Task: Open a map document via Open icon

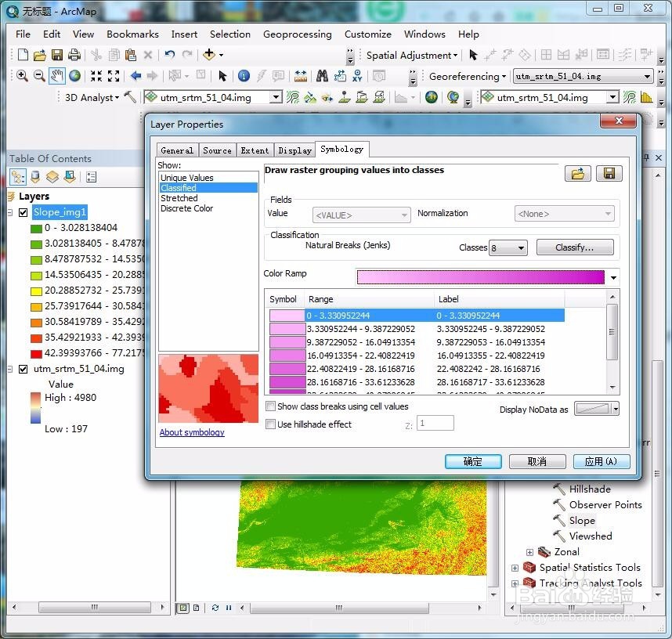Action: (x=39, y=55)
